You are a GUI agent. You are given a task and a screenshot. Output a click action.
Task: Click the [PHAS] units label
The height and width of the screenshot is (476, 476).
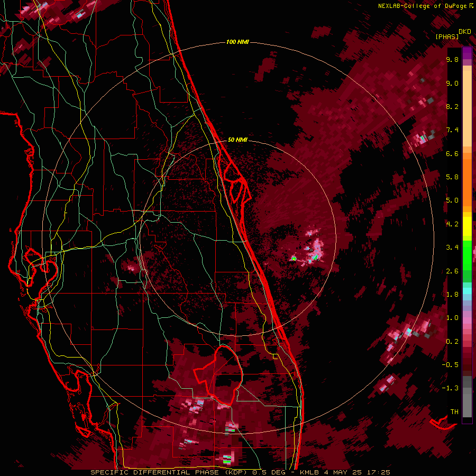(x=447, y=37)
